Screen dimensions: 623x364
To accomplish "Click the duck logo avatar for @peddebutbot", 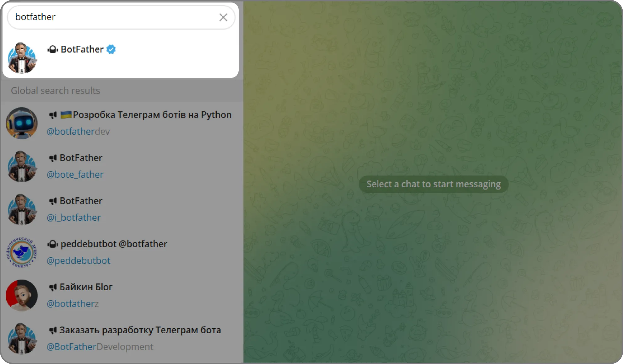I will [x=22, y=252].
